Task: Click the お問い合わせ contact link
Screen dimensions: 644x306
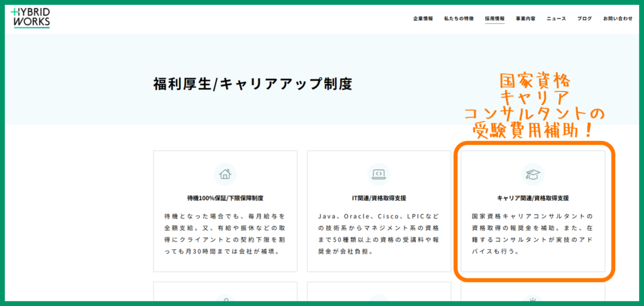Action: pyautogui.click(x=618, y=19)
